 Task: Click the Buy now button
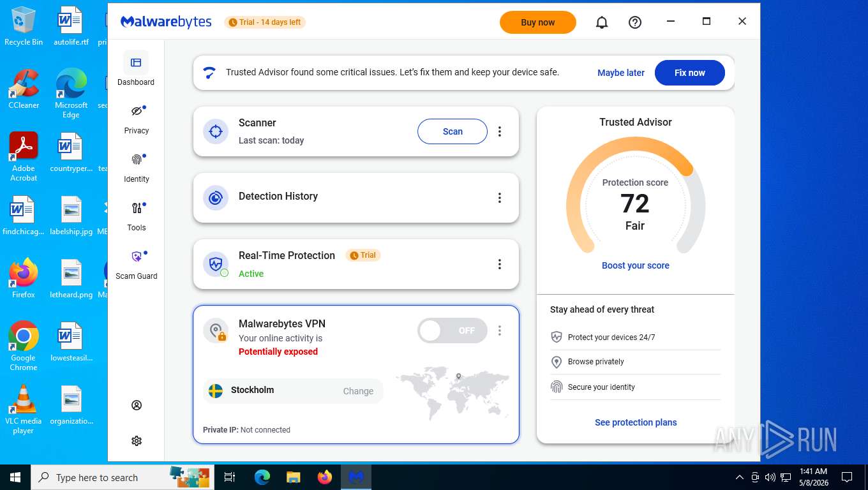click(538, 22)
